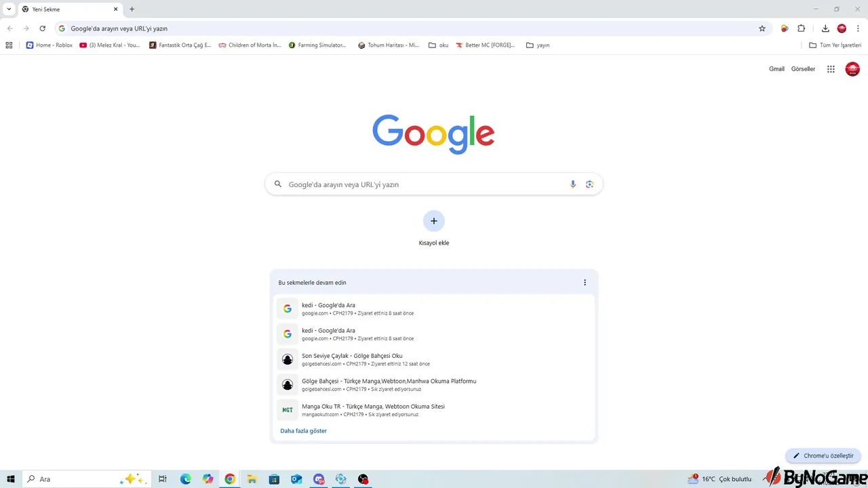This screenshot has width=868, height=488.
Task: Close the Yeni Sekme tab
Action: coord(116,9)
